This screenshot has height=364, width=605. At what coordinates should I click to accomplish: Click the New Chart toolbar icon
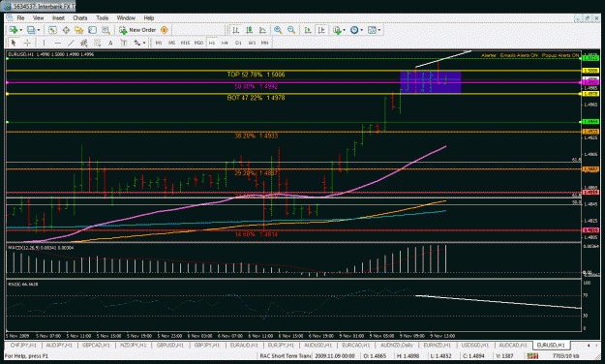pyautogui.click(x=14, y=30)
